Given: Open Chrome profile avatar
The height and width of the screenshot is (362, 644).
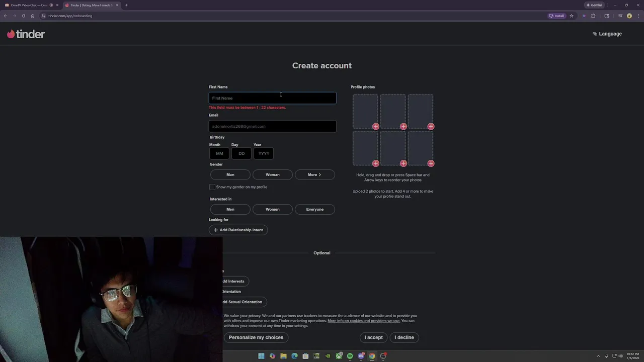Looking at the screenshot, I should (x=629, y=16).
